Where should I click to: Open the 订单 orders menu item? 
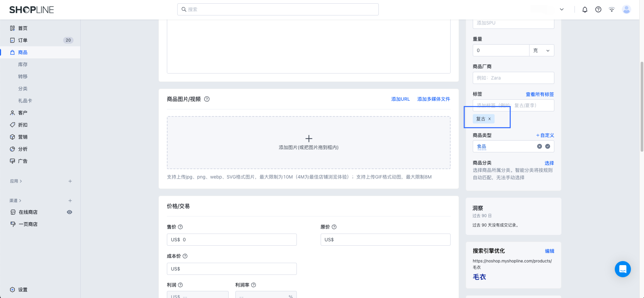23,40
